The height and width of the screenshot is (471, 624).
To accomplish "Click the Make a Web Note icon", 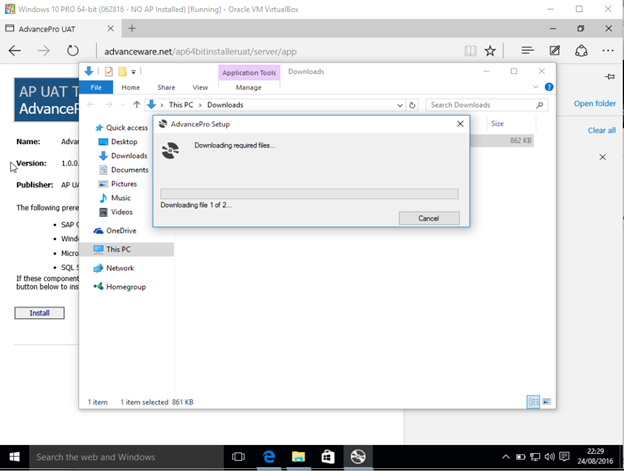I will (x=554, y=50).
